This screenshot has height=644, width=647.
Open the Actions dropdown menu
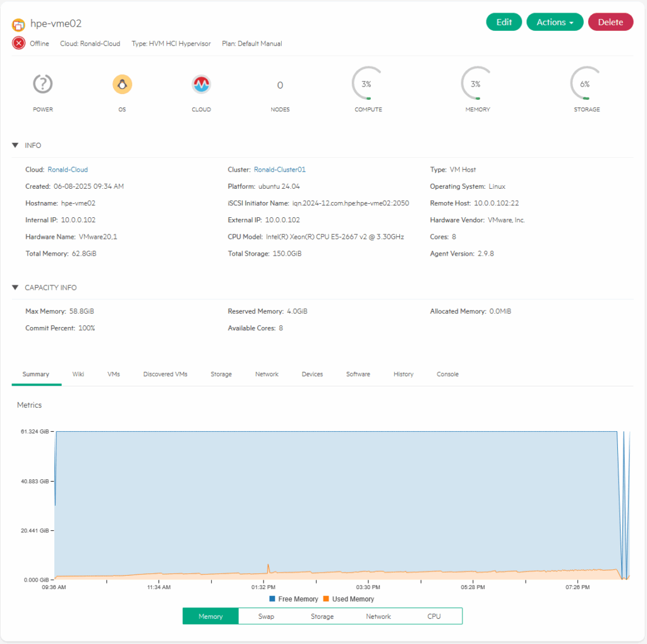click(x=554, y=22)
